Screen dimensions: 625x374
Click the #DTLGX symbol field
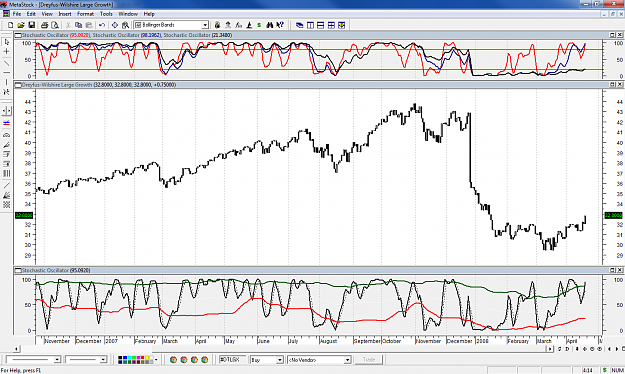(x=232, y=360)
